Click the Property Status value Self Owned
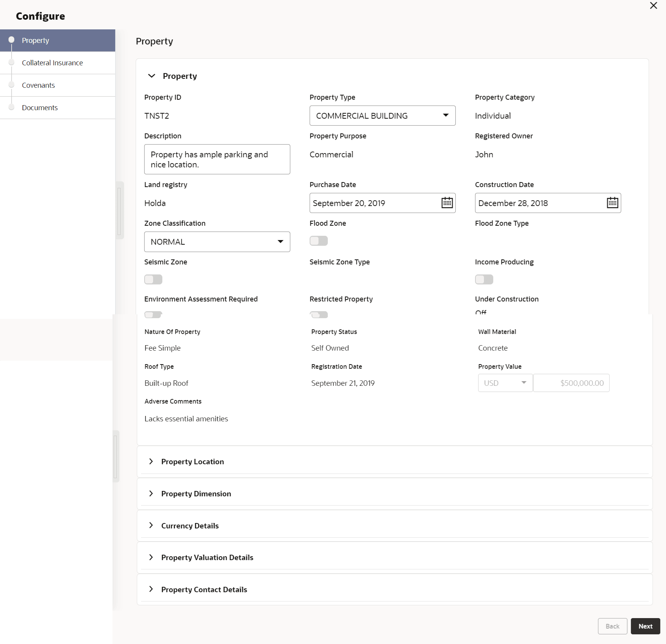Screen dimensions: 666x644 (x=330, y=348)
